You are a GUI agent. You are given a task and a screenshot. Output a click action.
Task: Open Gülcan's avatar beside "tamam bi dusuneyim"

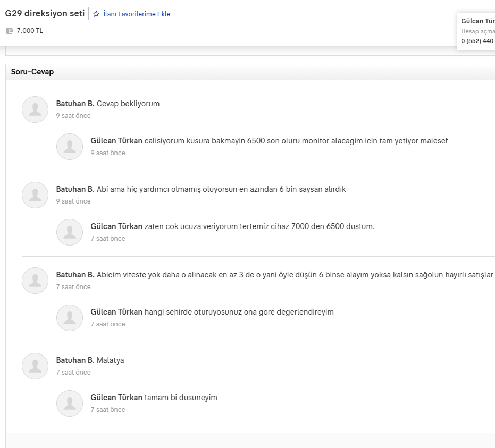70,403
